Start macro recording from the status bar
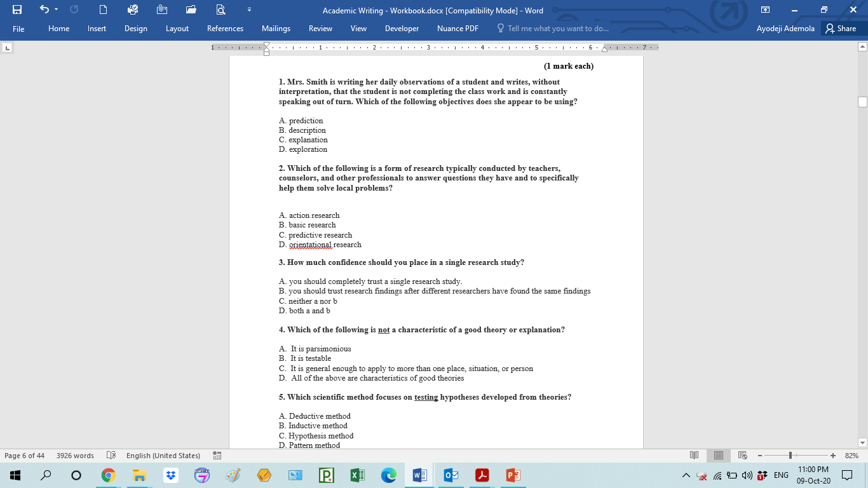 (216, 455)
